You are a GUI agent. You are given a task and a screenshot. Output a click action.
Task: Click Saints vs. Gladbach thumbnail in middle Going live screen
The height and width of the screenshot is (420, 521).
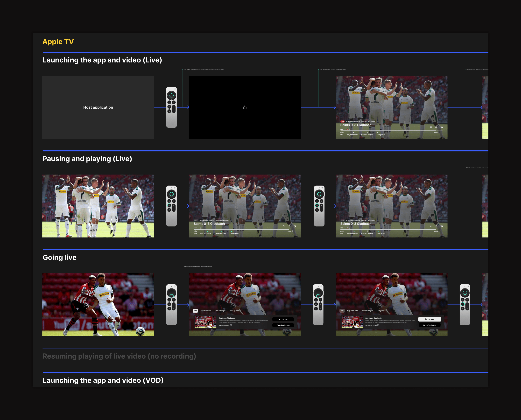point(205,322)
